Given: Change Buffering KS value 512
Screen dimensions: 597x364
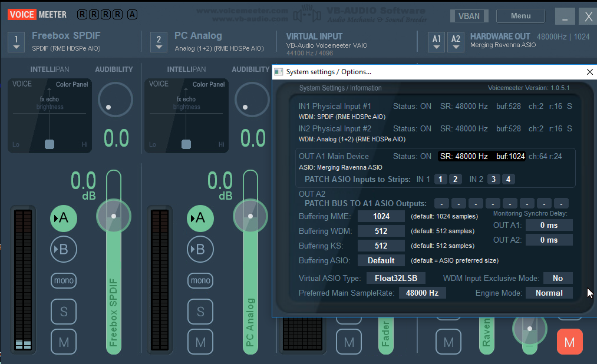Looking at the screenshot, I should 381,246.
